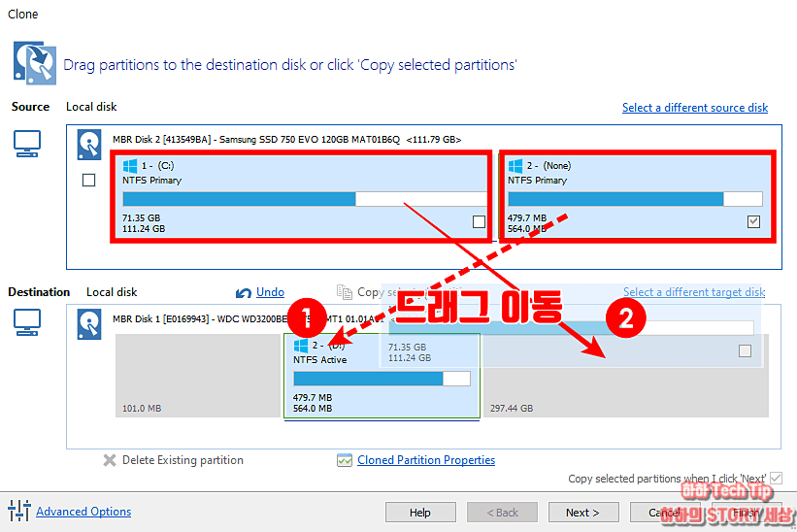This screenshot has width=797, height=532.
Task: Click the 'NTFS Primary' label of partition 1 (C:)
Action: tap(151, 181)
